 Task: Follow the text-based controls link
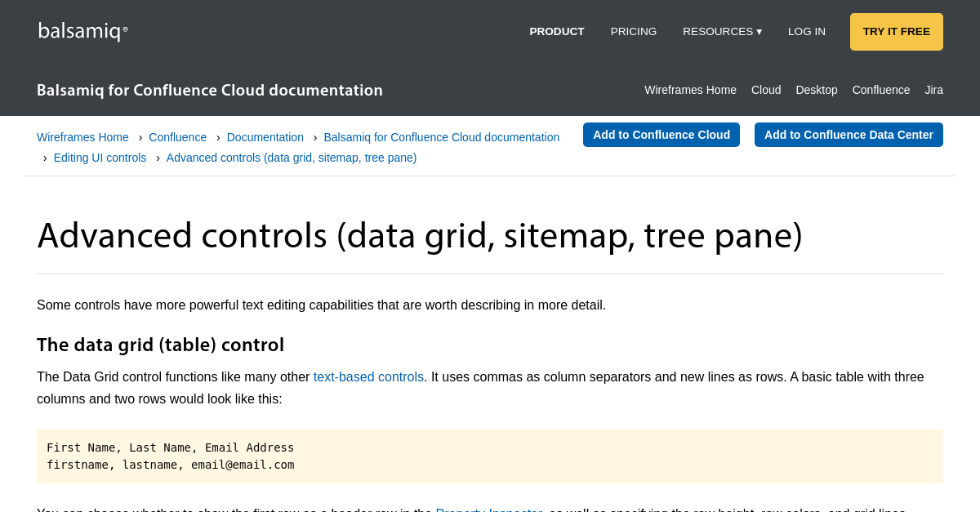point(368,376)
